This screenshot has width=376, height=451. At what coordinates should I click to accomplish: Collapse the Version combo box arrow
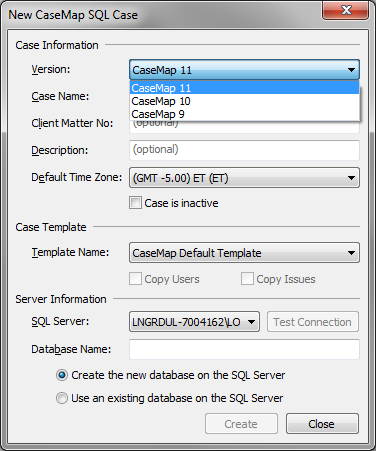[x=351, y=70]
